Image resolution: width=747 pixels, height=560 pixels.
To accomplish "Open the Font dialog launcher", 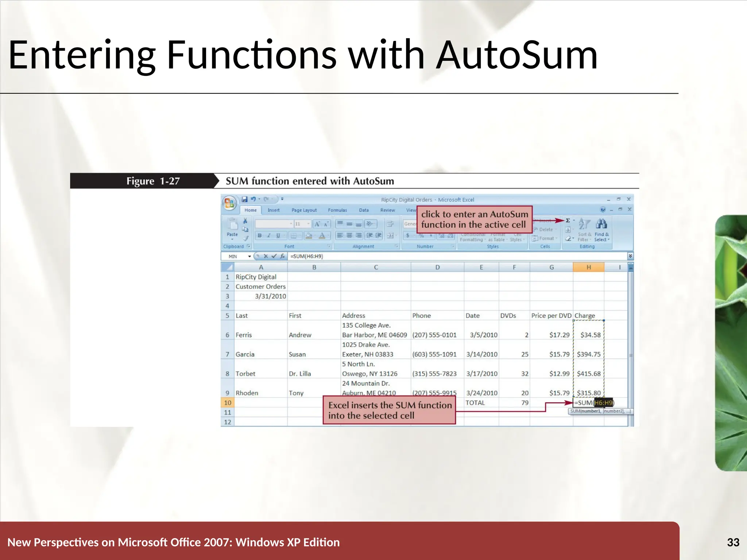I will click(329, 246).
